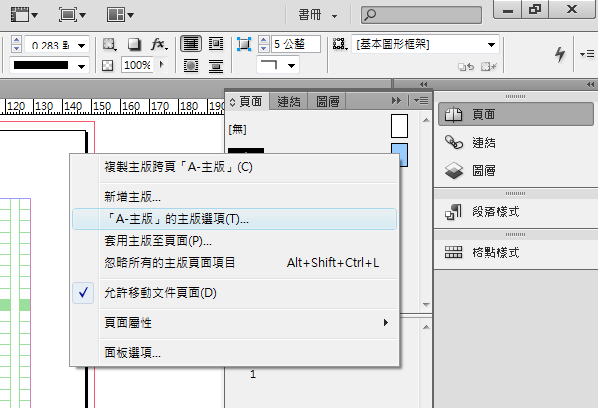Viewport: 598px width, 408px height.
Task: Open 頁面 panel in the dock
Action: point(516,114)
